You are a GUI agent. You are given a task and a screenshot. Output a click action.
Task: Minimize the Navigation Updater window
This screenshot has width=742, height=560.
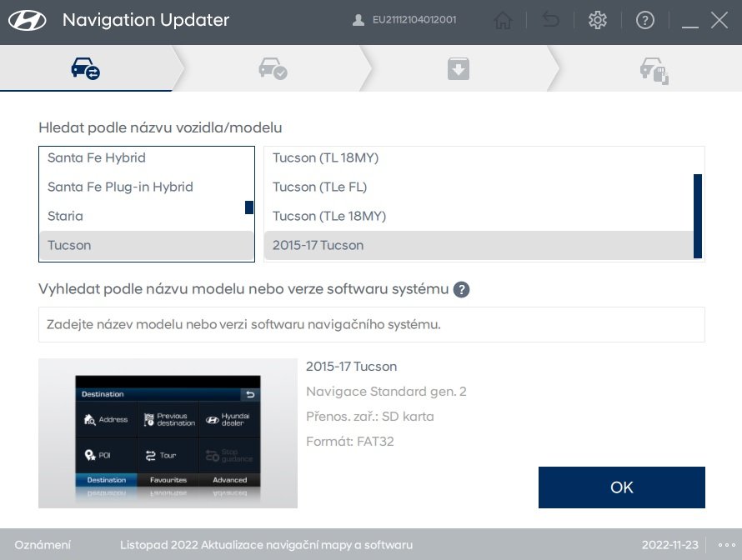click(x=690, y=27)
